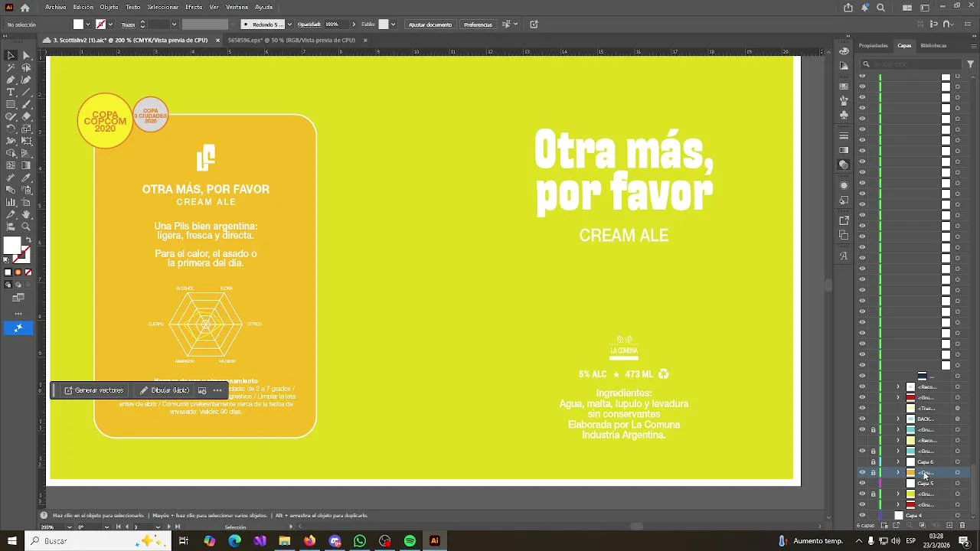
Task: Click the Ajustar documento button
Action: coord(430,24)
